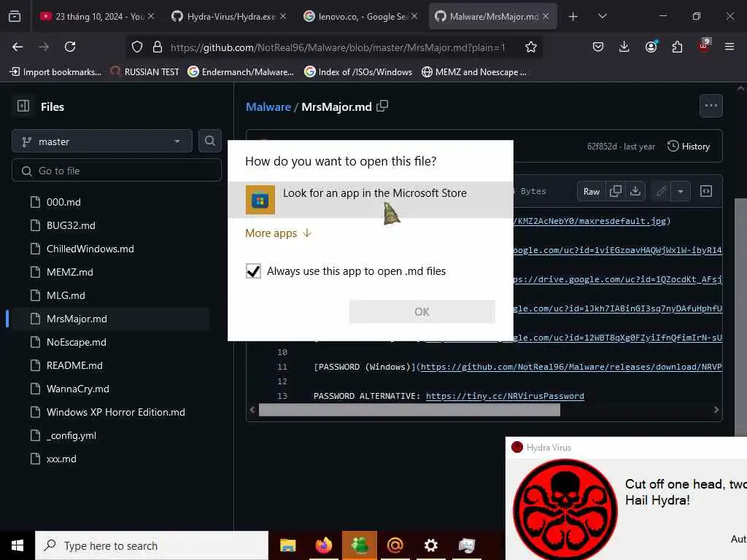This screenshot has height=560, width=747.
Task: Select Look for an app in Microsoft Store
Action: (x=370, y=200)
